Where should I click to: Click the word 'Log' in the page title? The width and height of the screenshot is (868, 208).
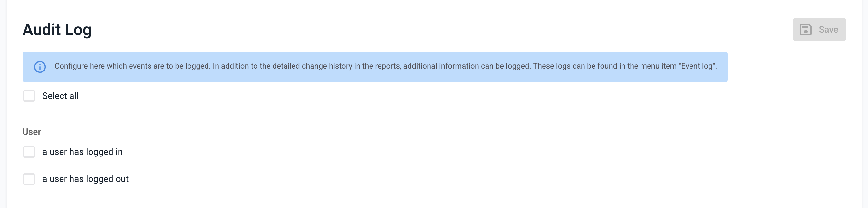click(x=78, y=30)
